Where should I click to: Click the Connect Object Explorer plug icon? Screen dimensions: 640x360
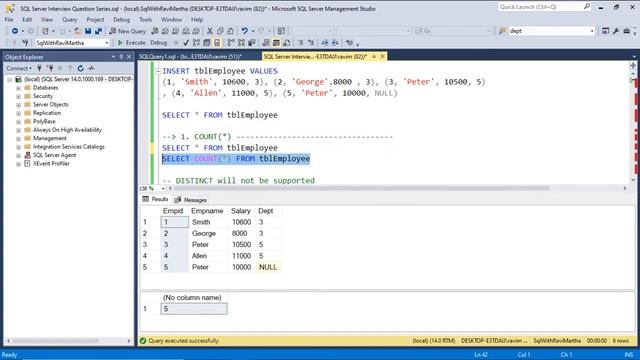coord(39,68)
